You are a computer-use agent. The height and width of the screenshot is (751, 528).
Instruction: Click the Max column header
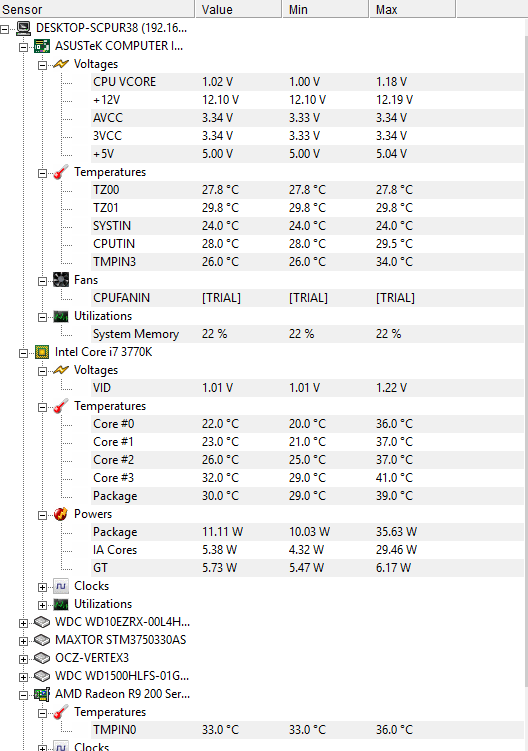[x=413, y=9]
